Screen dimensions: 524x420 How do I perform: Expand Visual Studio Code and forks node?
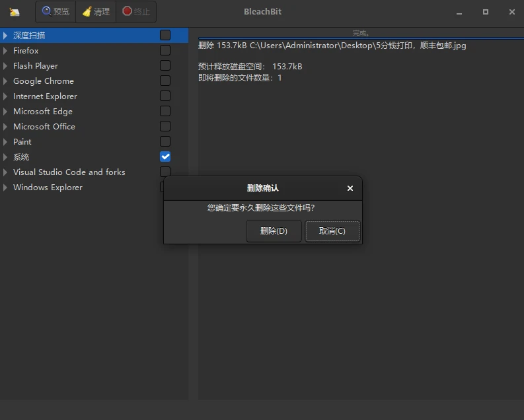click(5, 172)
